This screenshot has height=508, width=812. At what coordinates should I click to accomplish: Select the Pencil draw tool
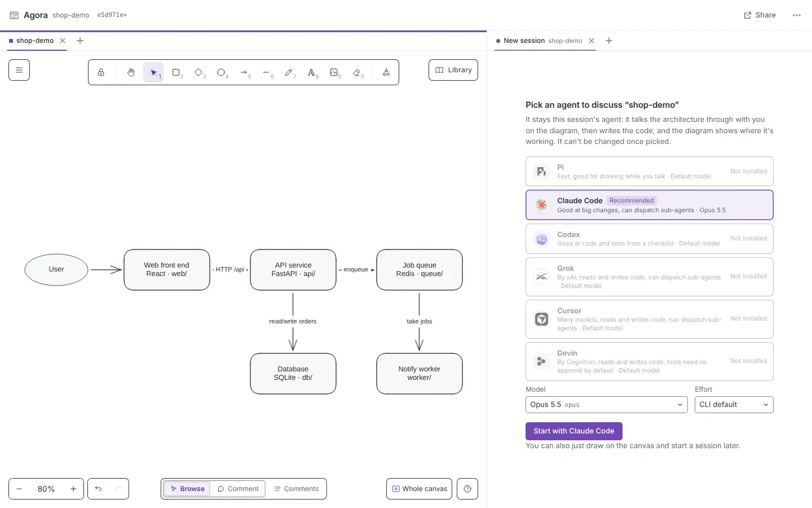(x=289, y=72)
